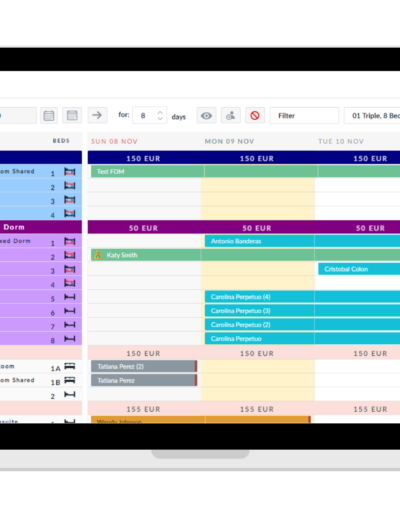Open the Antonio Banderas reservation bar
Viewport: 400px width, 516px height.
click(302, 241)
